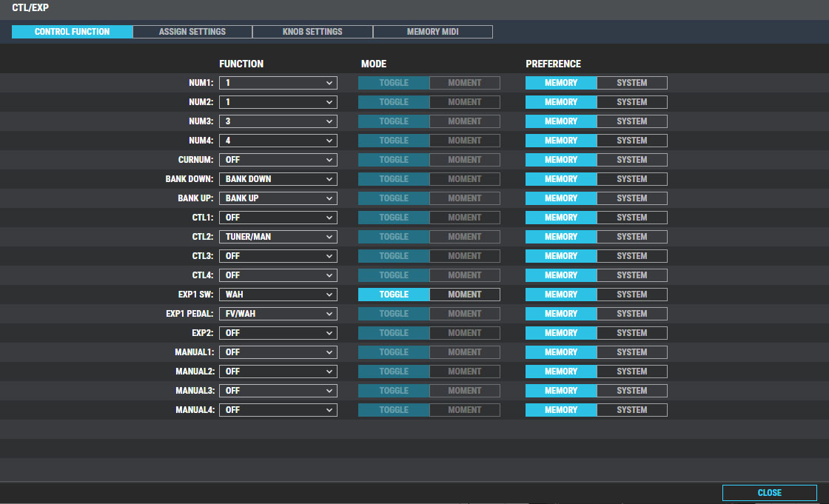Close the CTL/EXP dialog
Screen dimensions: 829x504
[769, 493]
